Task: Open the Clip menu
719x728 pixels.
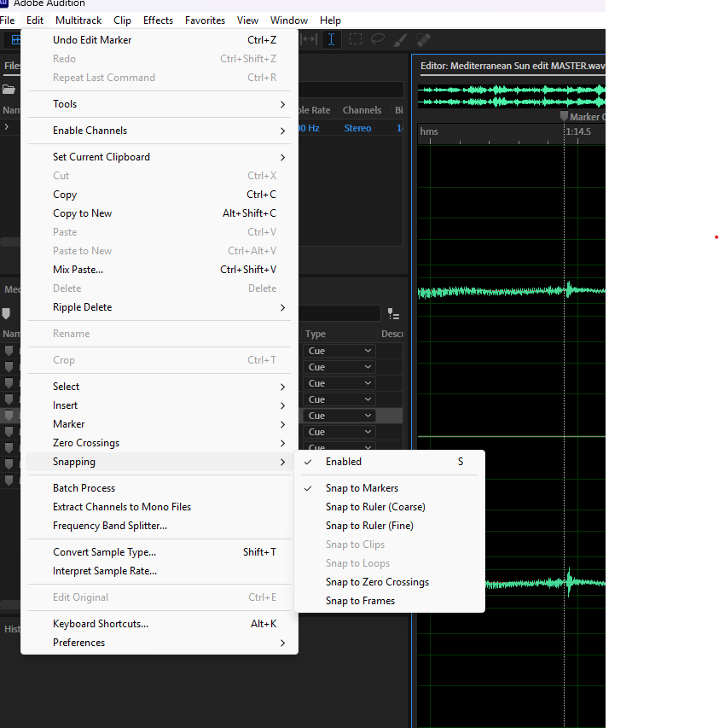Action: click(x=122, y=20)
